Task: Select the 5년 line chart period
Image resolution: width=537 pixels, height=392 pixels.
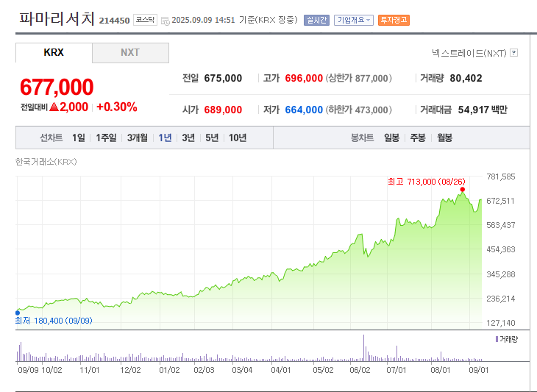Action: coord(212,138)
